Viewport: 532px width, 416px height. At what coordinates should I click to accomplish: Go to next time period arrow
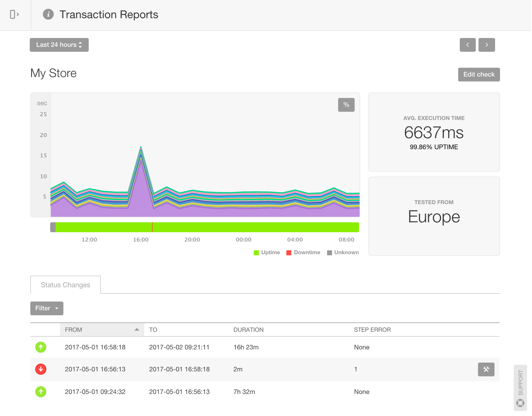pos(486,45)
